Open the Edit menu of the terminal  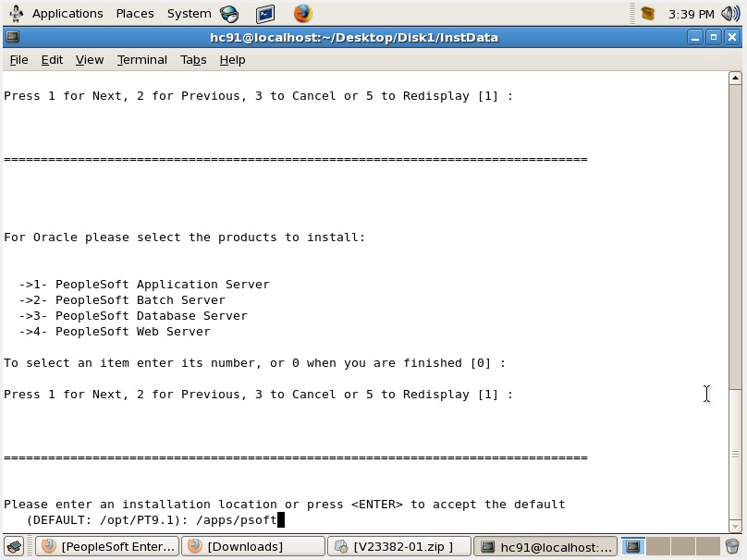51,59
